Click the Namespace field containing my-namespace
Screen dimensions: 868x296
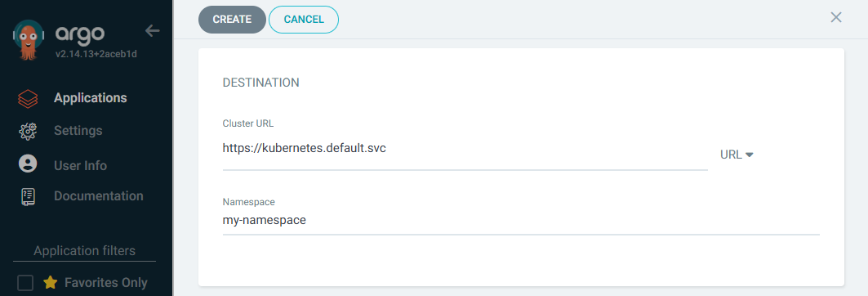click(x=521, y=221)
